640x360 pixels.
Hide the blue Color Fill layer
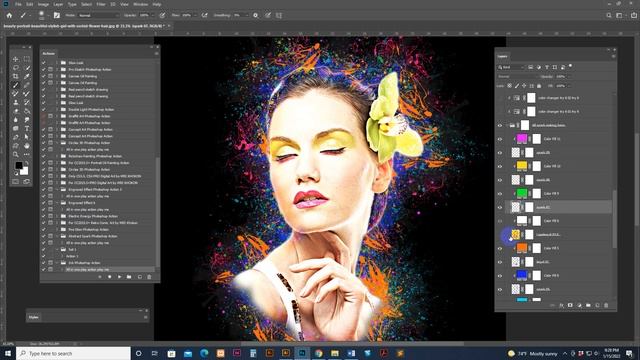click(500, 276)
